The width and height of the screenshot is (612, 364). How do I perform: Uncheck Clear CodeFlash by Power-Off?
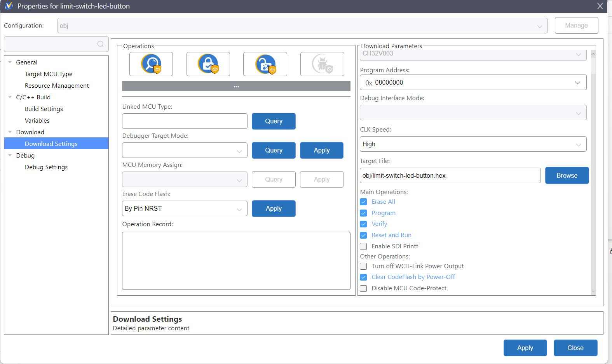point(363,277)
